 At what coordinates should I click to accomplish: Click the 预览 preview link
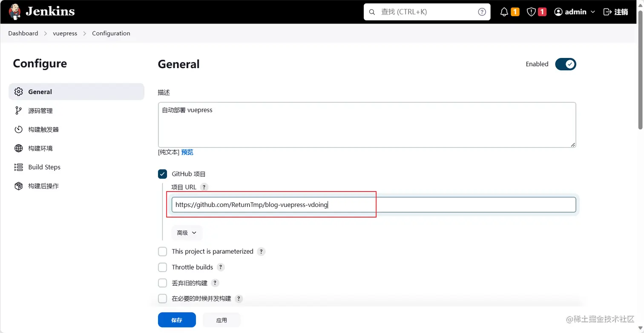tap(187, 152)
